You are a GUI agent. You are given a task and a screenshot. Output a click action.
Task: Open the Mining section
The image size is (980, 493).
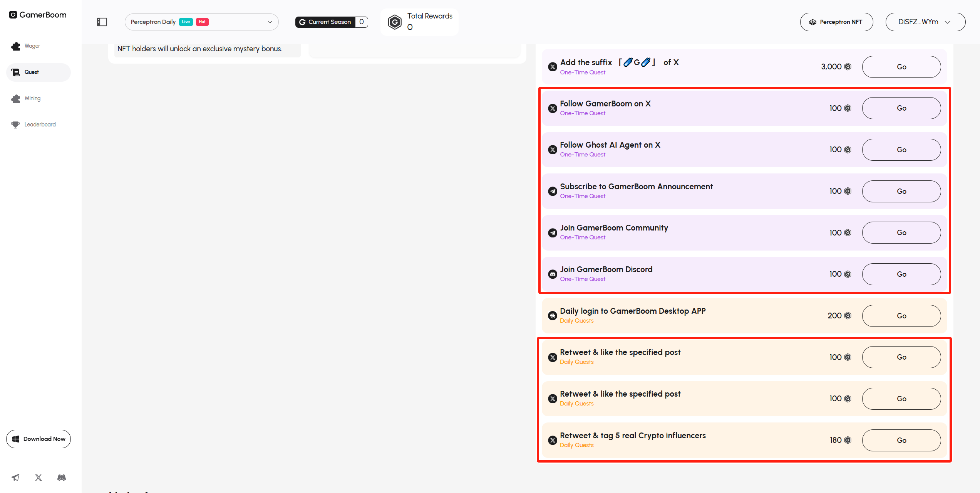[39, 98]
